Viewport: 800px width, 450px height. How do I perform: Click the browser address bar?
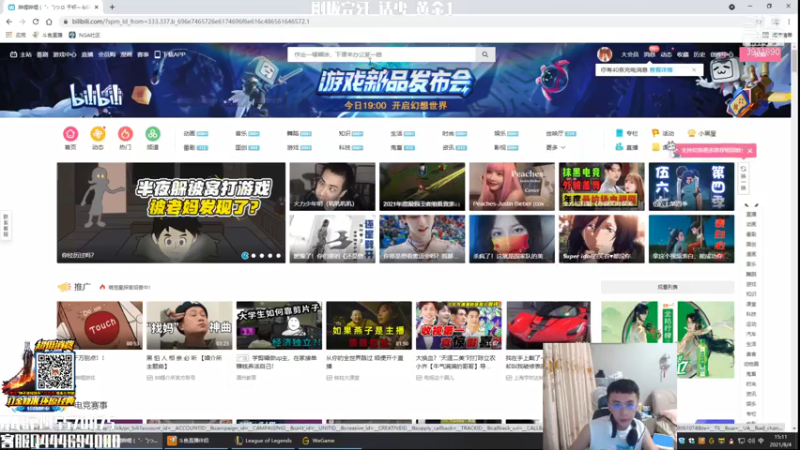[408, 21]
